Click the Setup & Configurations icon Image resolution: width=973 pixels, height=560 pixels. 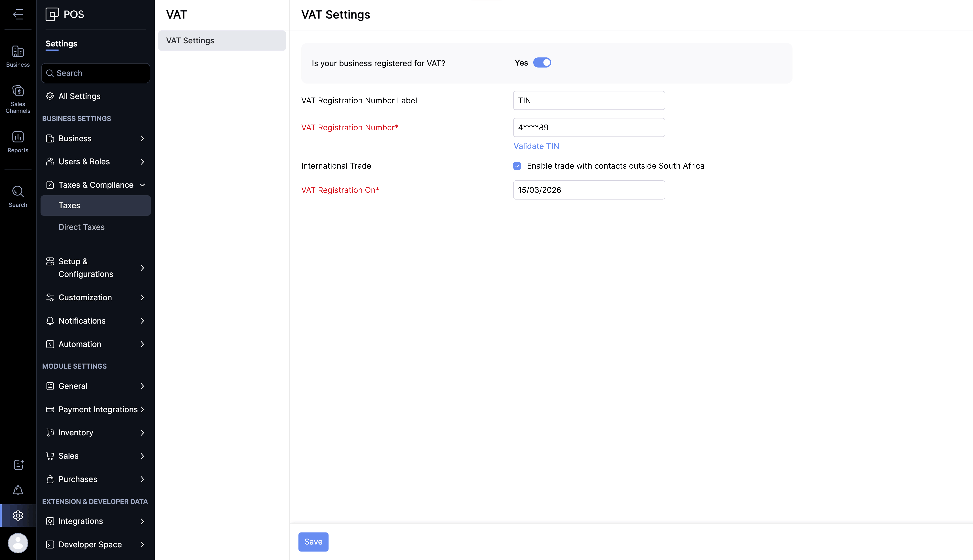click(50, 262)
